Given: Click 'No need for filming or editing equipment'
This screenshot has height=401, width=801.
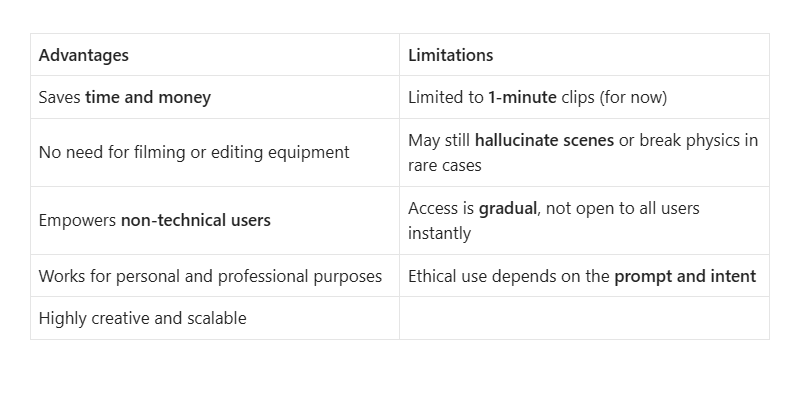Looking at the screenshot, I should [x=194, y=152].
